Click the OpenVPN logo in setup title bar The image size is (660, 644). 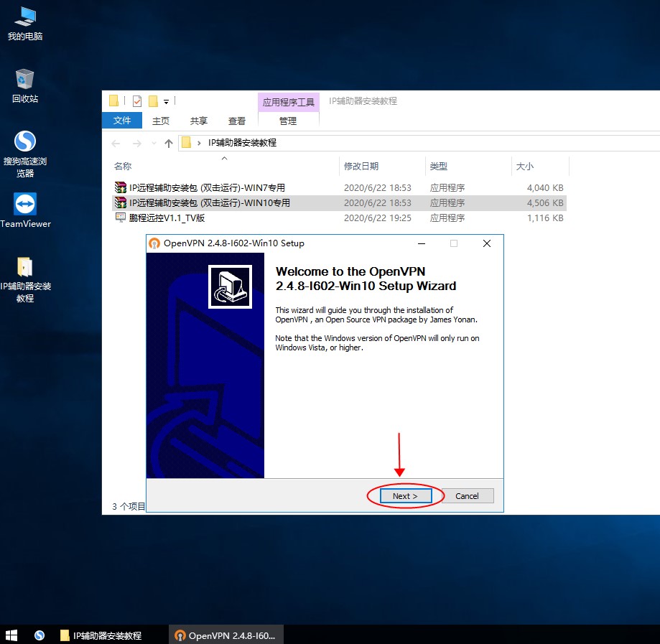154,243
